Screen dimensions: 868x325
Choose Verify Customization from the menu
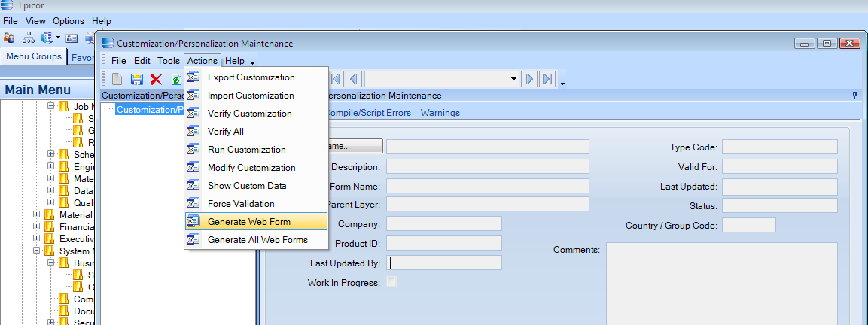256,113
